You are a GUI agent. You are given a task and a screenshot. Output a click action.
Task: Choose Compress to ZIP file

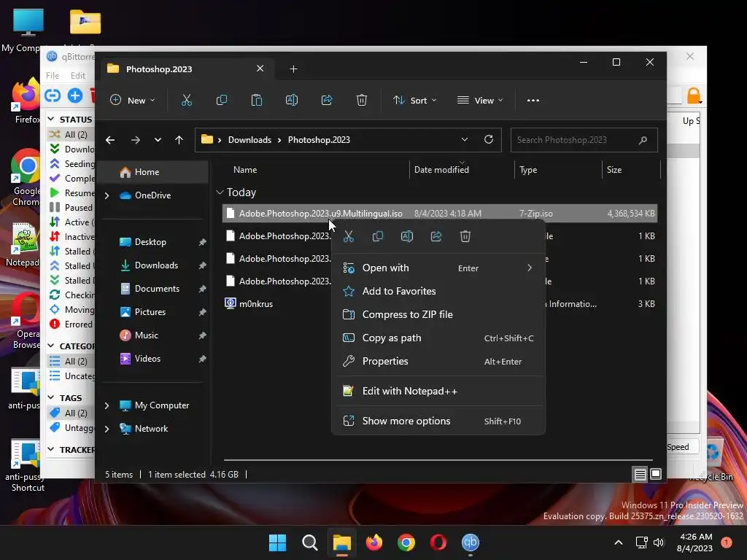pyautogui.click(x=438, y=315)
